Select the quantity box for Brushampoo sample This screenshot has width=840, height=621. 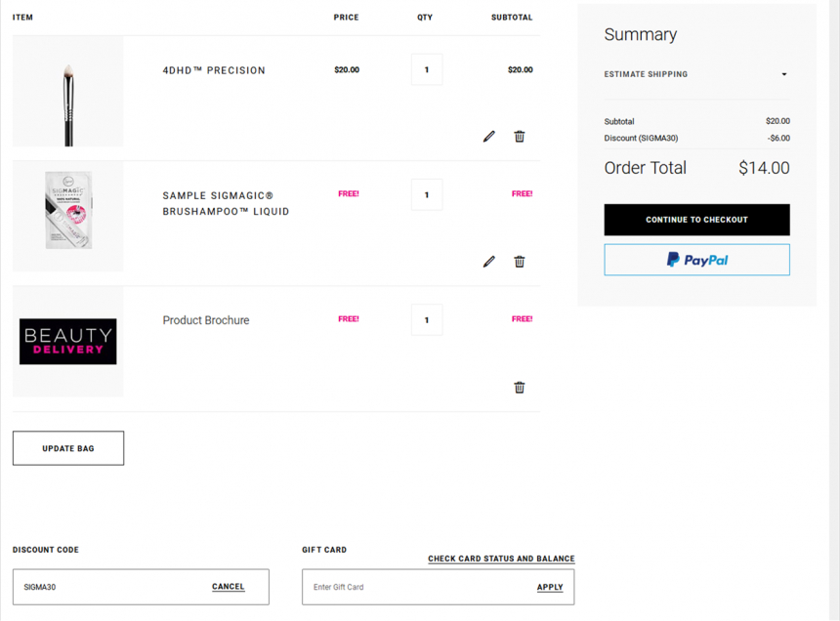(x=427, y=195)
